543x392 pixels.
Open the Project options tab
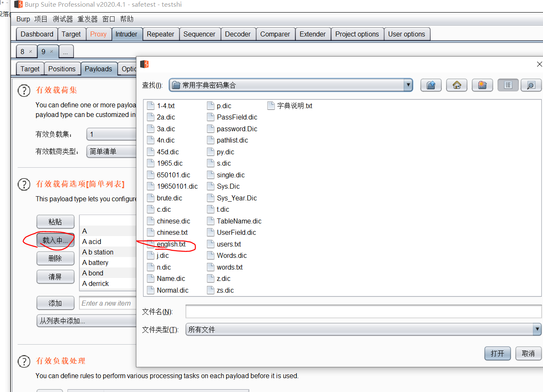point(357,34)
